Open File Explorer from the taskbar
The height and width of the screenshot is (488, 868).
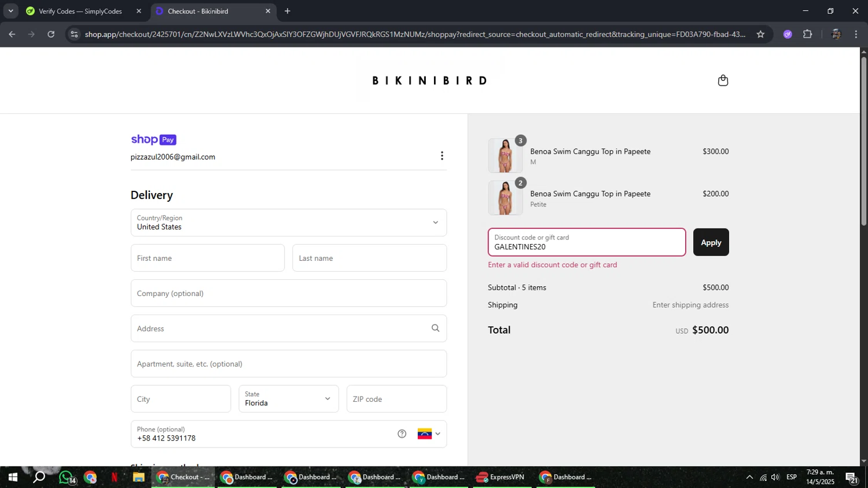[138, 477]
